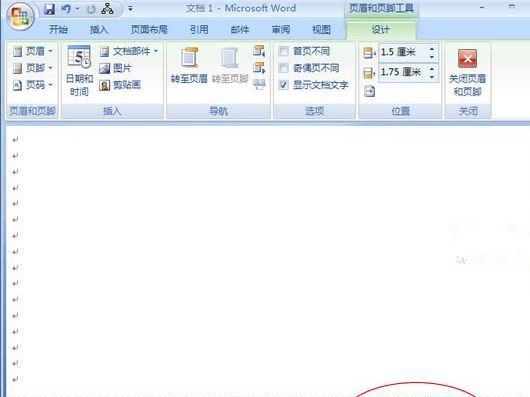Insert a 图片 picture
The image size is (530, 397).
[115, 68]
